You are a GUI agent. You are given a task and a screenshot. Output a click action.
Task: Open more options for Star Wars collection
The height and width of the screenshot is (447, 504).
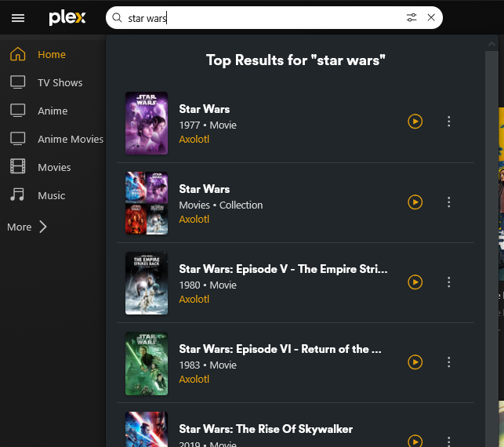(x=449, y=202)
